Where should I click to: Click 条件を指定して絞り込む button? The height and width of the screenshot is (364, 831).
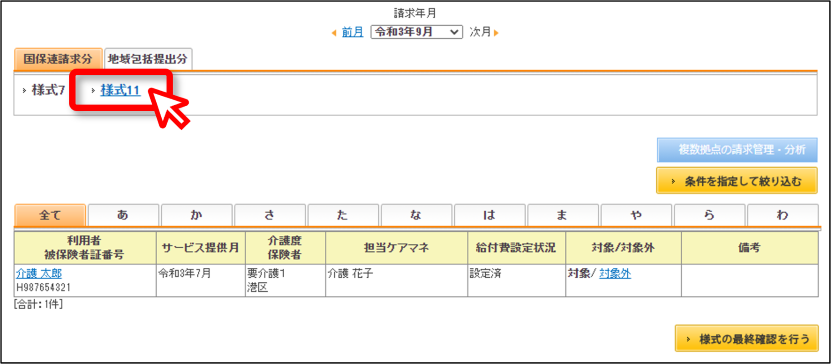737,181
